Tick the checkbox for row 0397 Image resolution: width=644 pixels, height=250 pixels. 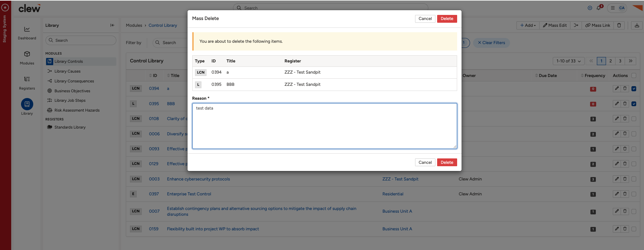pos(634,194)
